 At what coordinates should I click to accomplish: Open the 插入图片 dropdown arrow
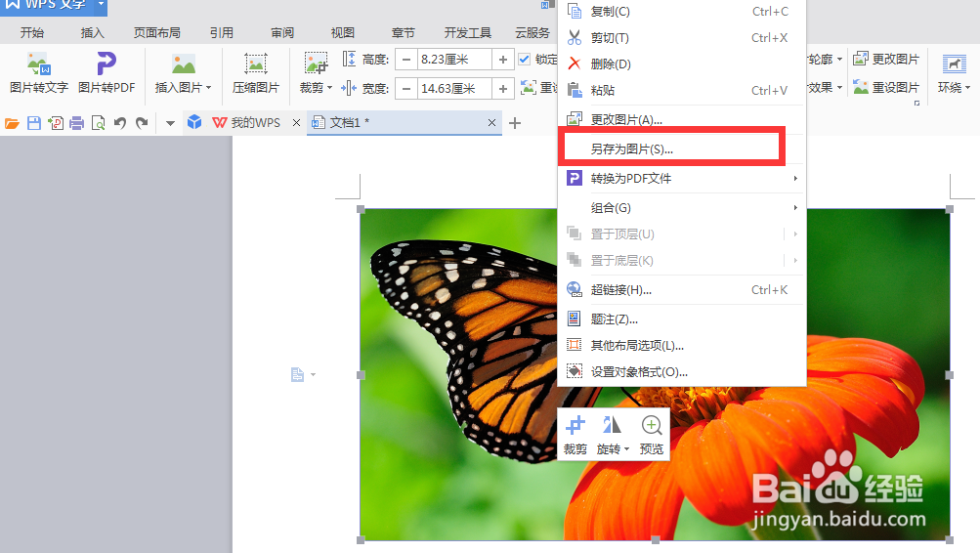click(209, 88)
